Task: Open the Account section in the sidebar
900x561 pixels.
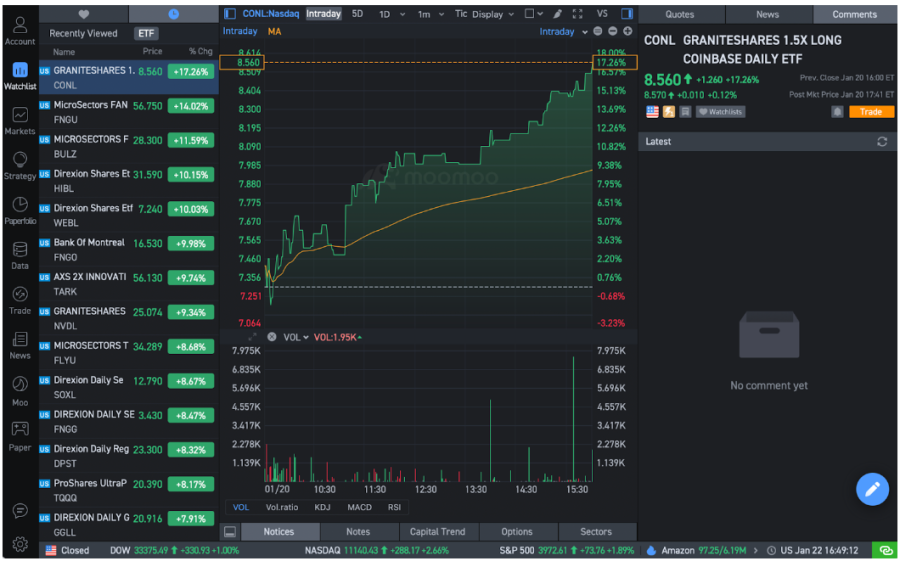Action: (x=20, y=31)
